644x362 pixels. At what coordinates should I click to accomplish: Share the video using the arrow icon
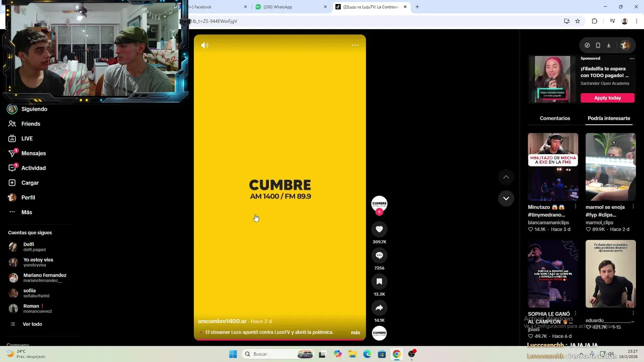point(379,308)
